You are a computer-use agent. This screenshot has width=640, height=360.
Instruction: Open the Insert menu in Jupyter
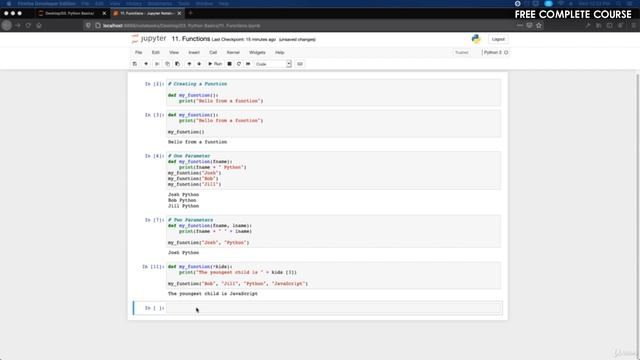click(194, 53)
